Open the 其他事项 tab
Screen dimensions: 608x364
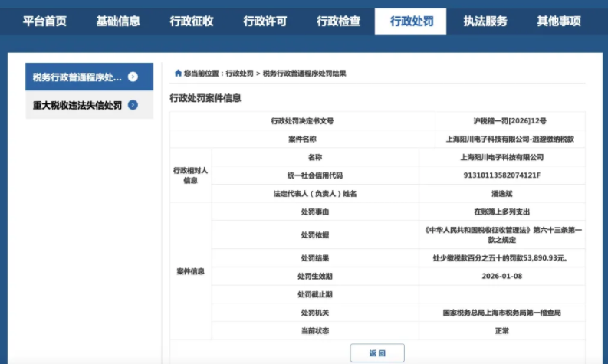(558, 21)
